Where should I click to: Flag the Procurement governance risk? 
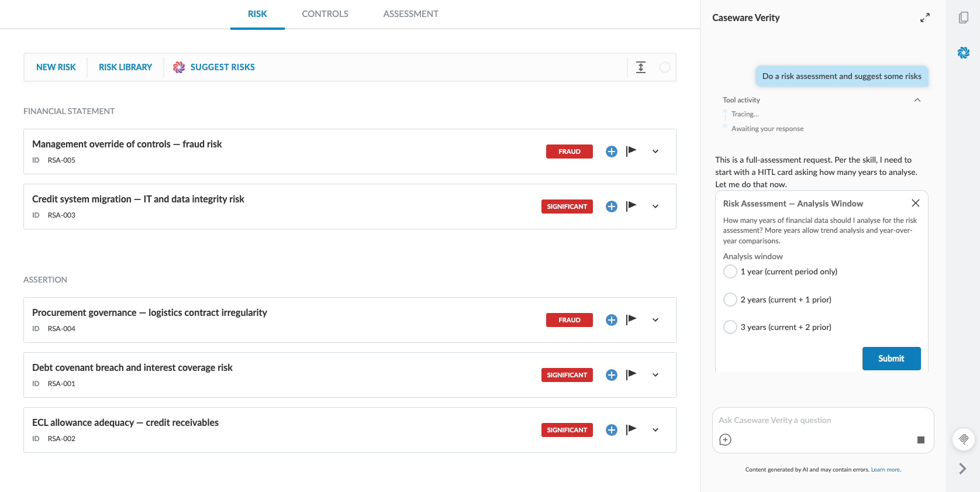point(631,320)
